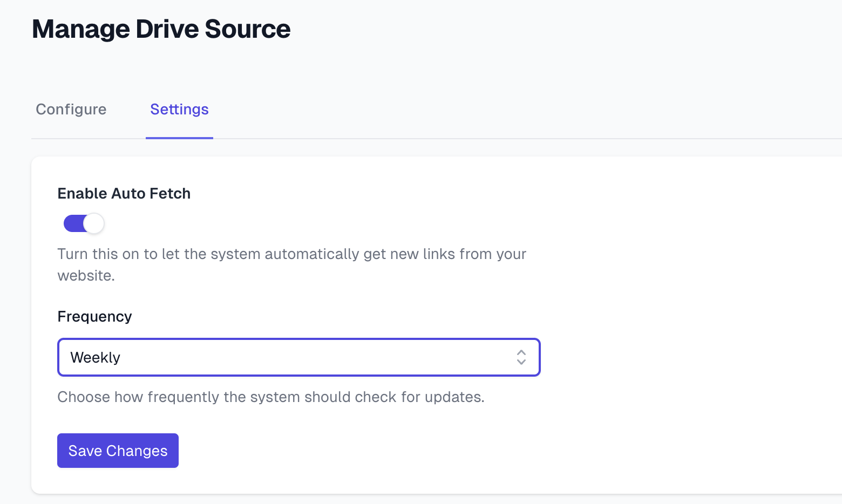Screen dimensions: 842x504
Task: Click the Frequency field label
Action: tap(94, 317)
